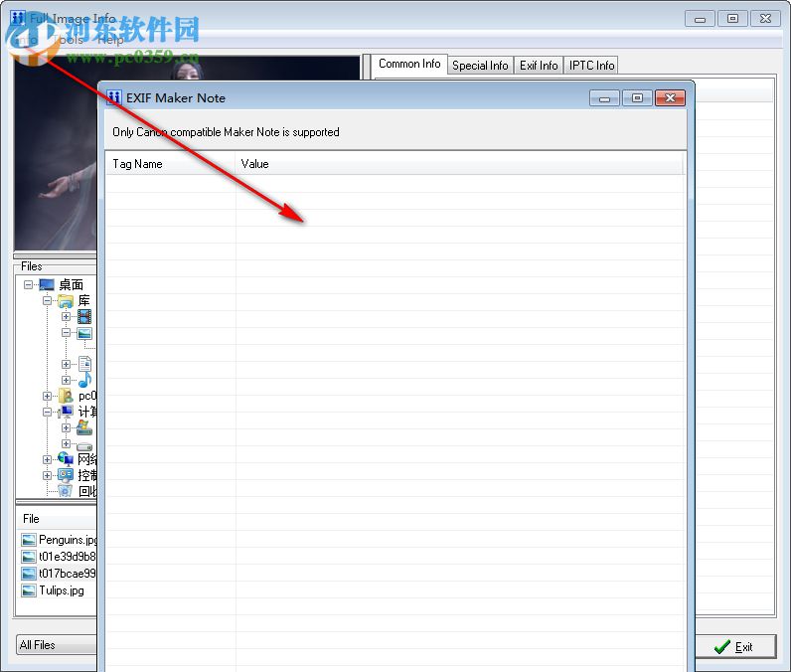The image size is (791, 672).
Task: Select the 控制 control panel icon
Action: [66, 475]
